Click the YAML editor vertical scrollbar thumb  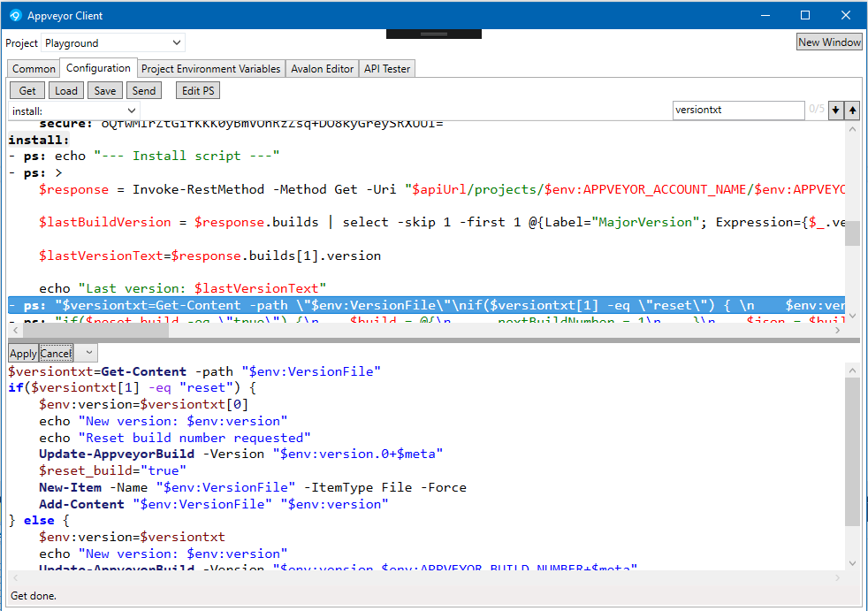tap(852, 233)
